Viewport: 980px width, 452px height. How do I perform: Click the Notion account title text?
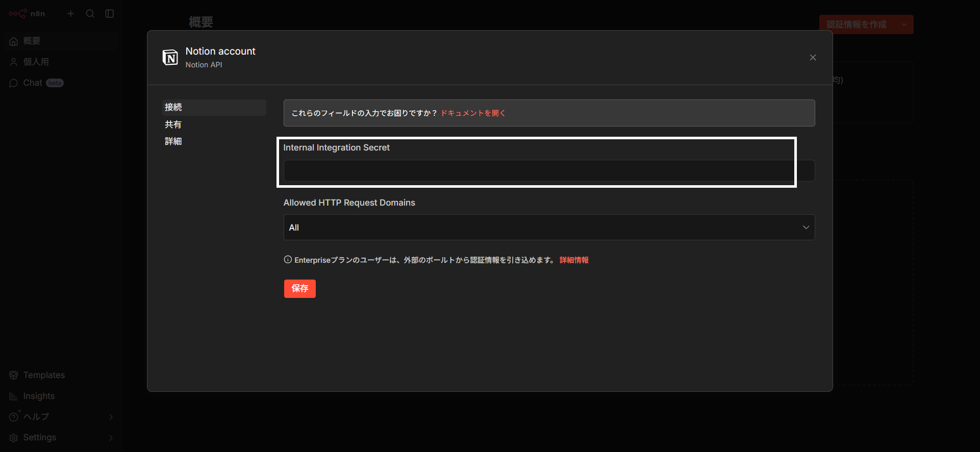pyautogui.click(x=220, y=51)
